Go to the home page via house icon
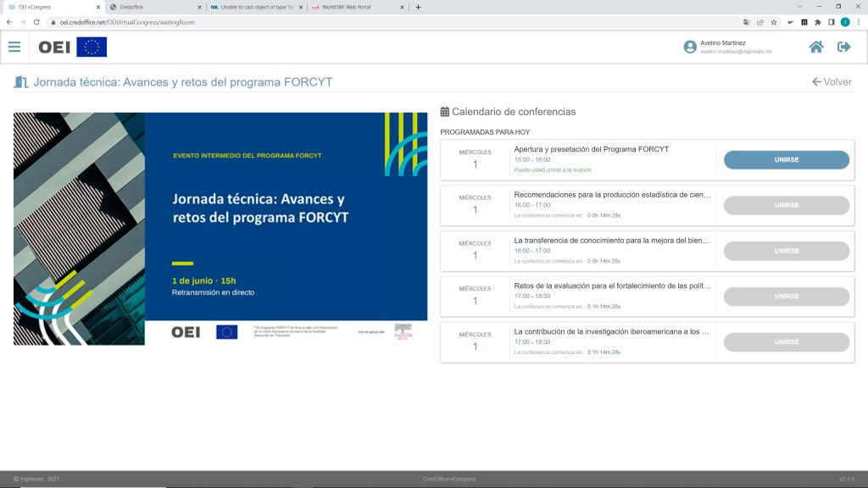This screenshot has width=868, height=488. 815,47
